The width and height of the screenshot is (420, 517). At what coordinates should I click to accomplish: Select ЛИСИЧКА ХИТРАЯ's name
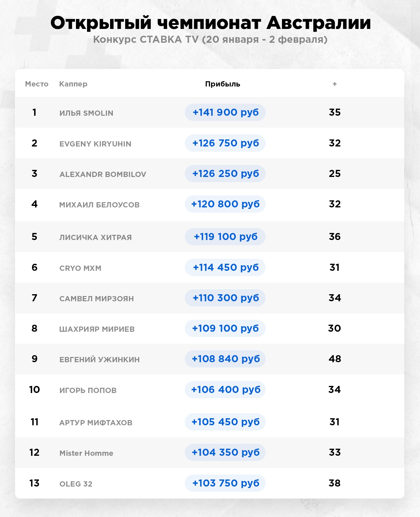(95, 237)
